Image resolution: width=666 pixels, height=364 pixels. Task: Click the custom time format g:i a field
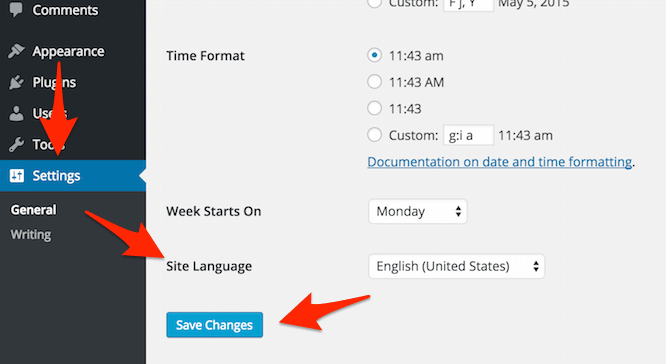point(468,135)
